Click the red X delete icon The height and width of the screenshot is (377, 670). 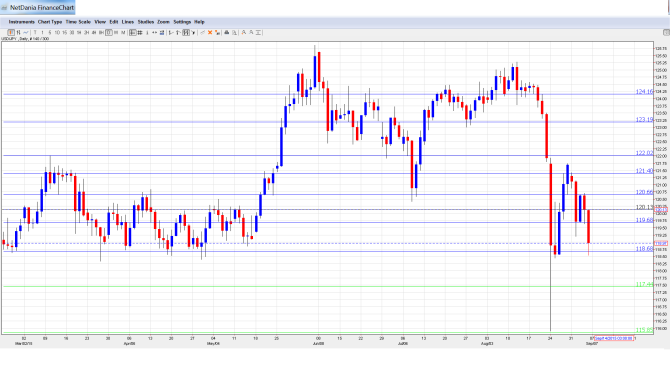(x=210, y=32)
